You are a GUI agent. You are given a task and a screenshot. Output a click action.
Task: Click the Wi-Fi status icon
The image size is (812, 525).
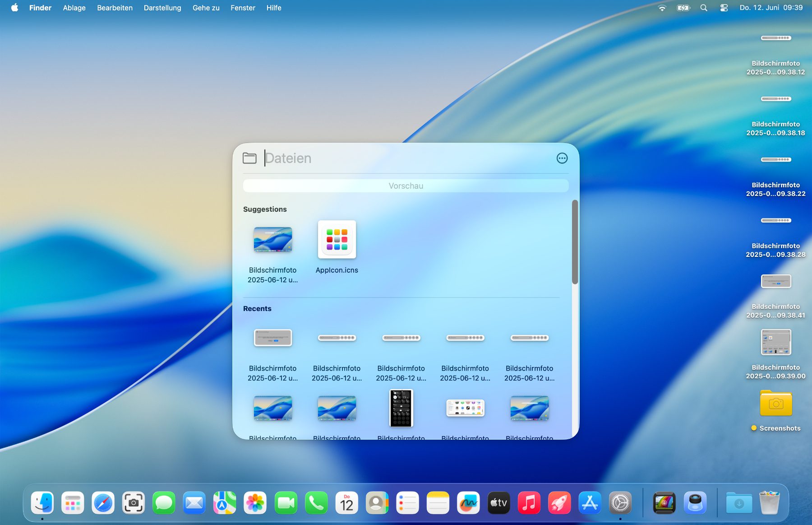662,8
